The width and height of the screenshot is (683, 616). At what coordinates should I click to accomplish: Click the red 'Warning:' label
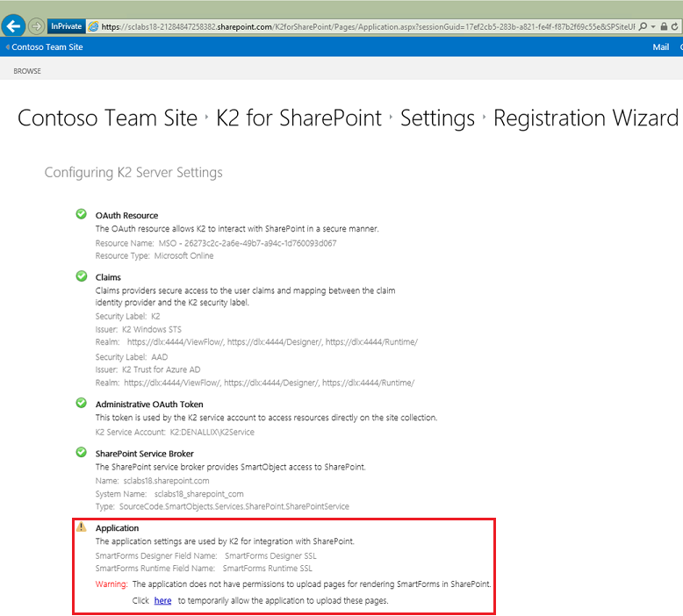coord(111,584)
